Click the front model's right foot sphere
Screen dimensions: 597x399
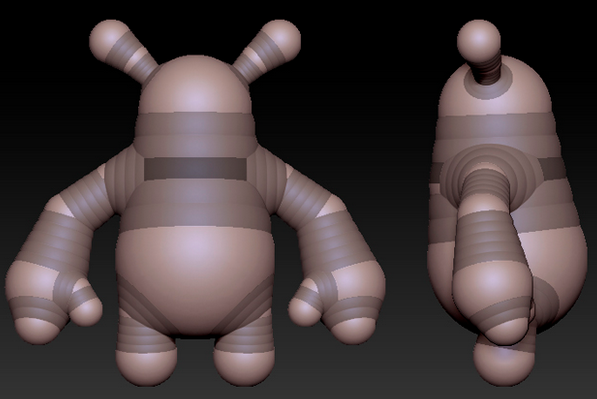pyautogui.click(x=244, y=368)
